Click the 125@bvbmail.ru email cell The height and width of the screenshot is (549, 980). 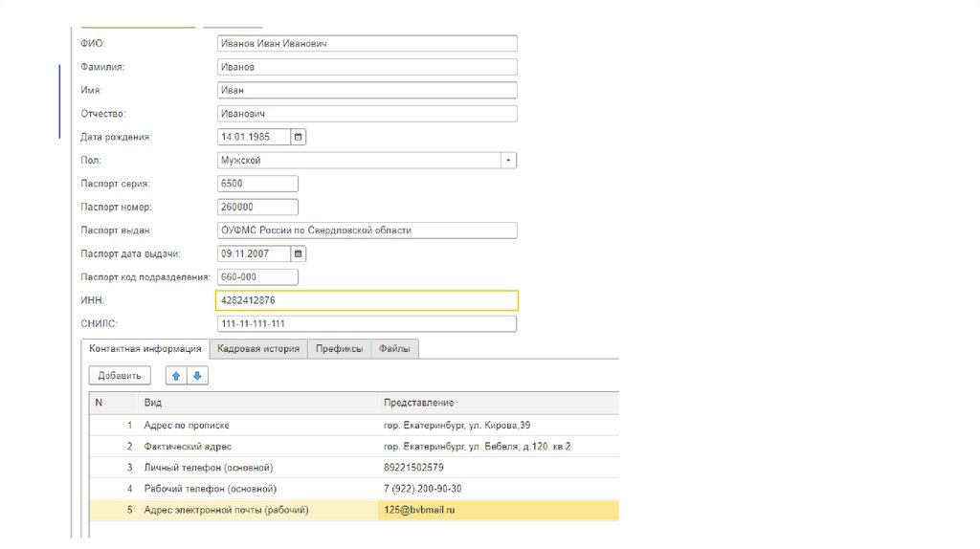pyautogui.click(x=419, y=511)
